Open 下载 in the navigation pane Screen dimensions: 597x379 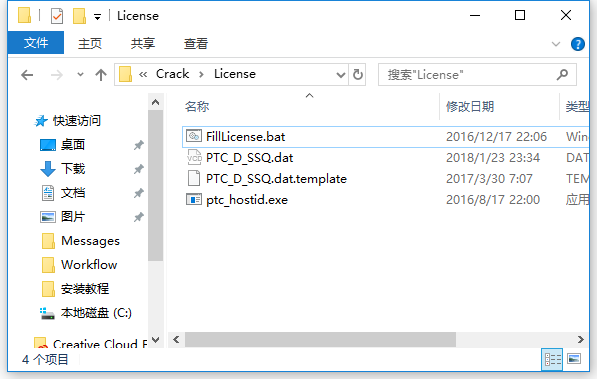point(72,169)
